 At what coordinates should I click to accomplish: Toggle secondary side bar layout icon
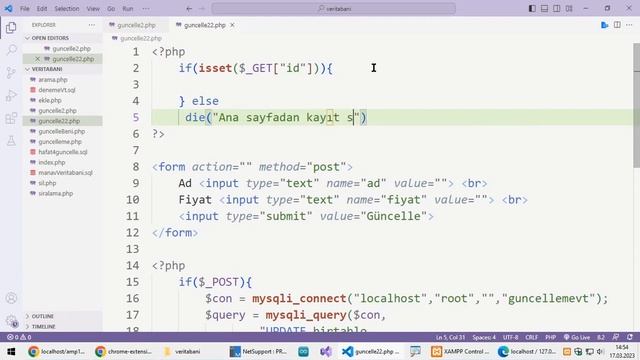557,9
